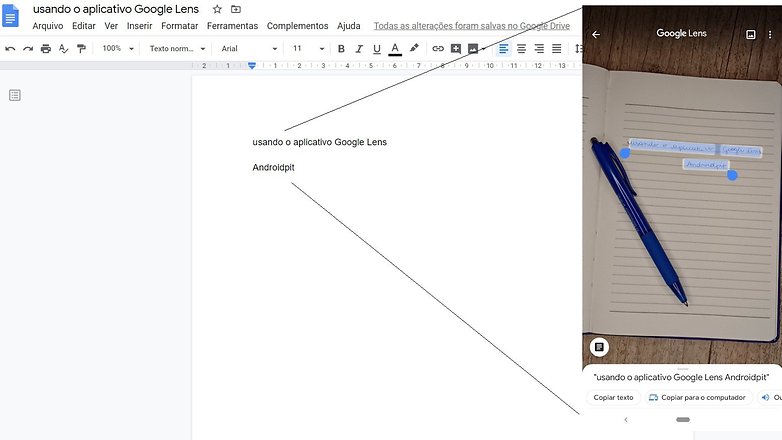Click the document title field
Viewport: 782px width, 440px height.
point(116,9)
